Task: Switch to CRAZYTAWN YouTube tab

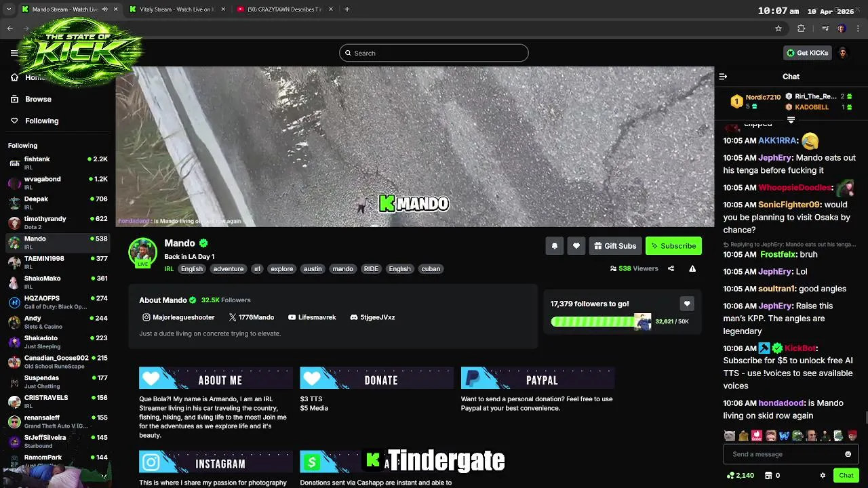Action: point(283,9)
